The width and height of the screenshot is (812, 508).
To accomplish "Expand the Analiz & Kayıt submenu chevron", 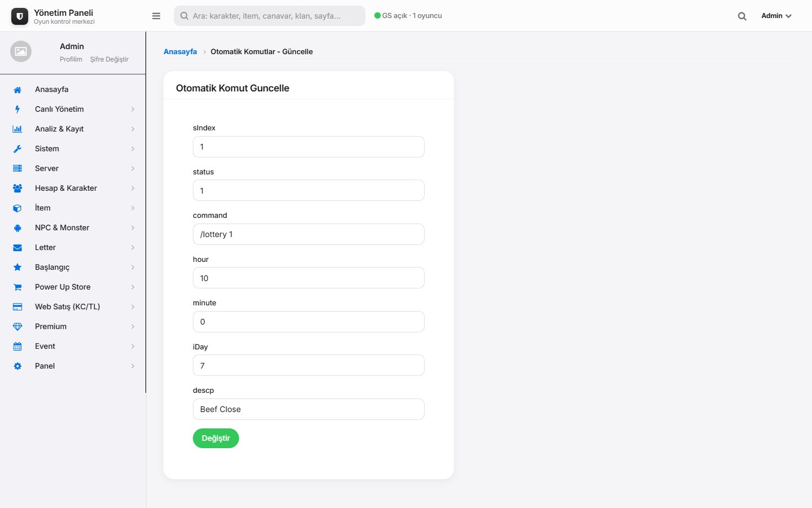I will (133, 129).
